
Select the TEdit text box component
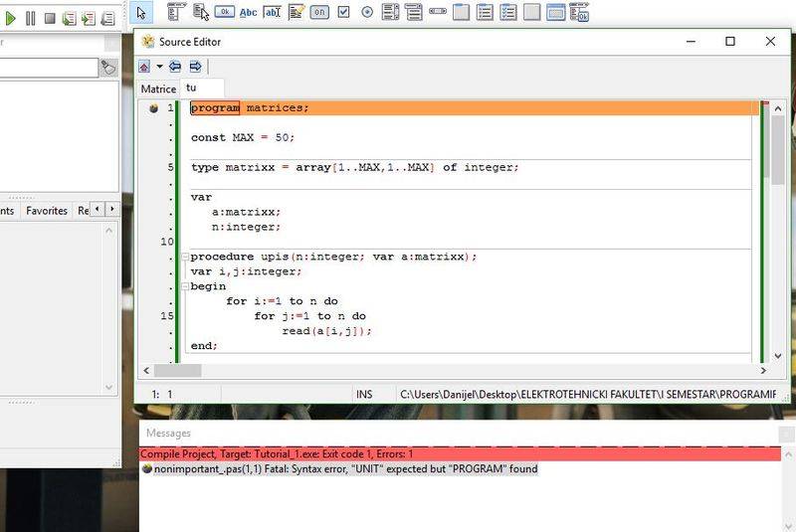pos(272,13)
